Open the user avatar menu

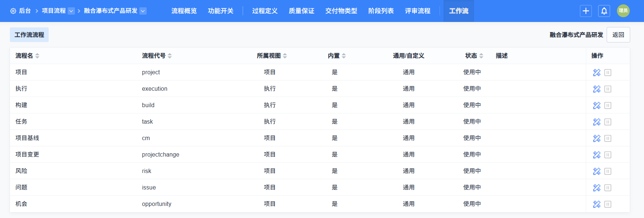click(x=623, y=11)
